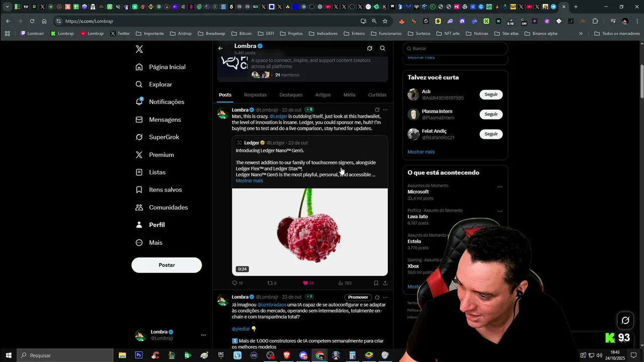Image resolution: width=644 pixels, height=362 pixels.
Task: Open options dots for Microsoft trend
Action: pyautogui.click(x=500, y=187)
